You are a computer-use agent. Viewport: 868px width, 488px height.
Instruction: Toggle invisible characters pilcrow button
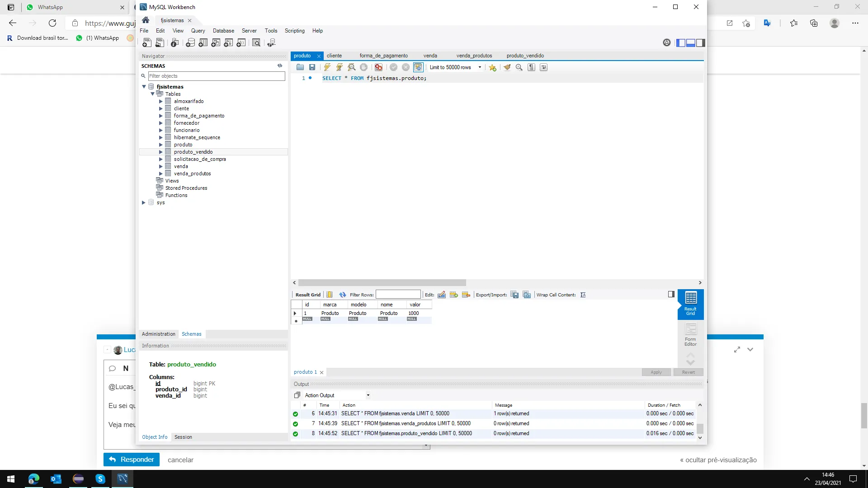532,67
